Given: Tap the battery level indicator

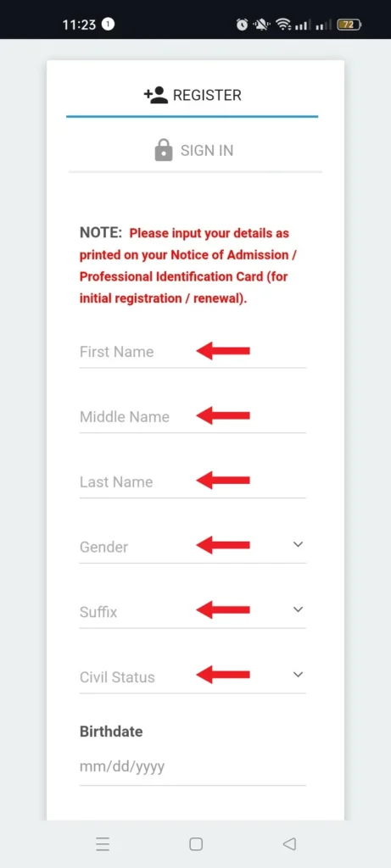Looking at the screenshot, I should (x=349, y=25).
